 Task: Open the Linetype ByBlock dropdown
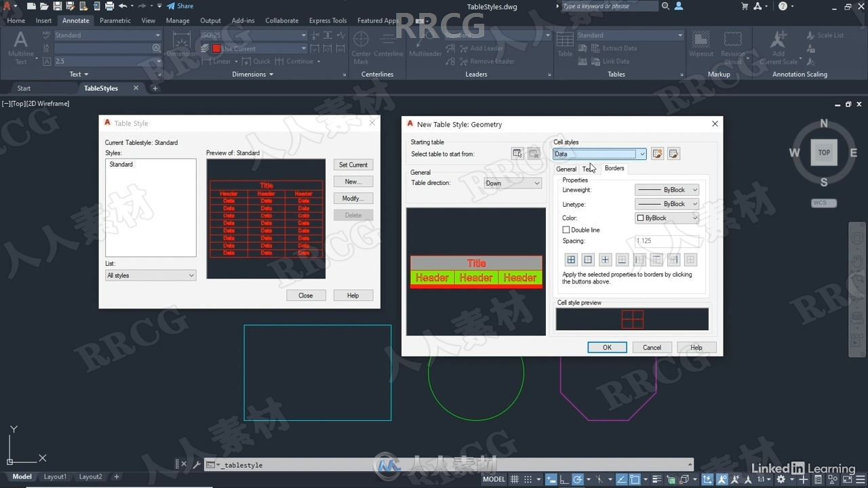tap(667, 204)
